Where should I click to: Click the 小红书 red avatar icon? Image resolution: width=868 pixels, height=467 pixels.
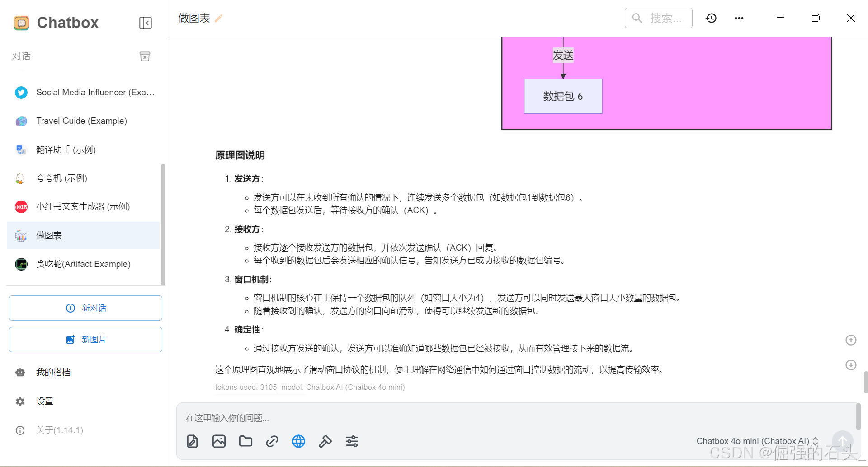click(x=21, y=207)
